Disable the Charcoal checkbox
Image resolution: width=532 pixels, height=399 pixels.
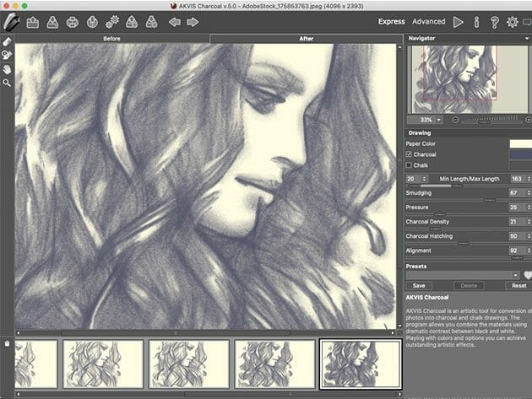click(x=410, y=154)
